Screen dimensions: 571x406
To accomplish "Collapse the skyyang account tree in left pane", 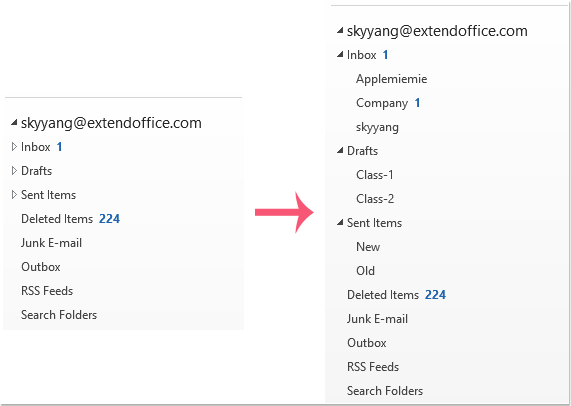I will [14, 123].
